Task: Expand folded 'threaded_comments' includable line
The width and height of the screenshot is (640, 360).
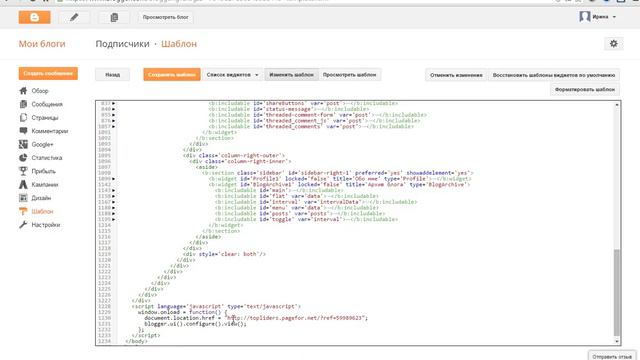Action: click(x=113, y=126)
